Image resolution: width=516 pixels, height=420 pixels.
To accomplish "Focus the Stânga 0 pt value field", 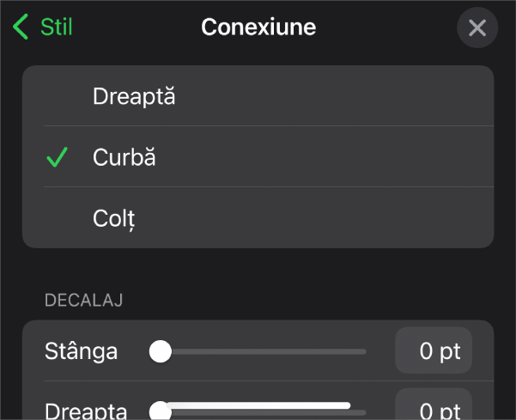I will point(434,351).
